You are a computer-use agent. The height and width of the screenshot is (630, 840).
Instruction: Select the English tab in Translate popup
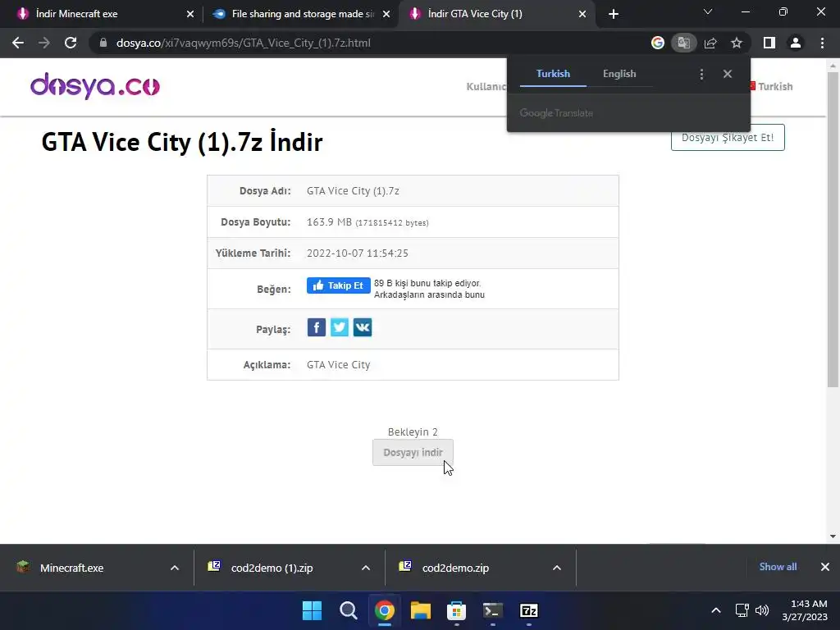pos(619,74)
